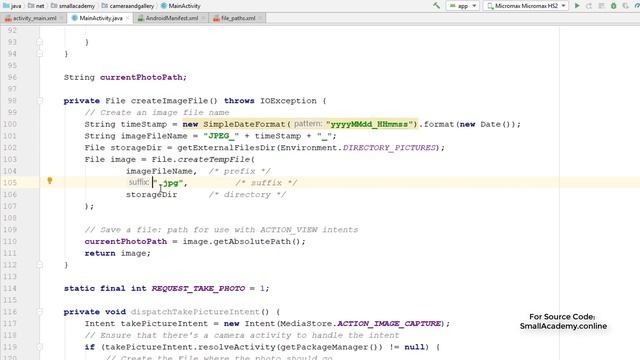Viewport: 640px width, 360px height.
Task: Click the smallacademy breadcrumb folder
Action: coord(73,6)
